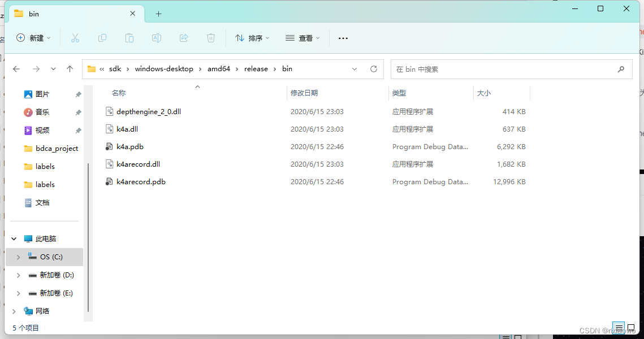Viewport: 644px width, 339px height.
Task: Open the see-more (...) toolbar menu
Action: coord(343,38)
